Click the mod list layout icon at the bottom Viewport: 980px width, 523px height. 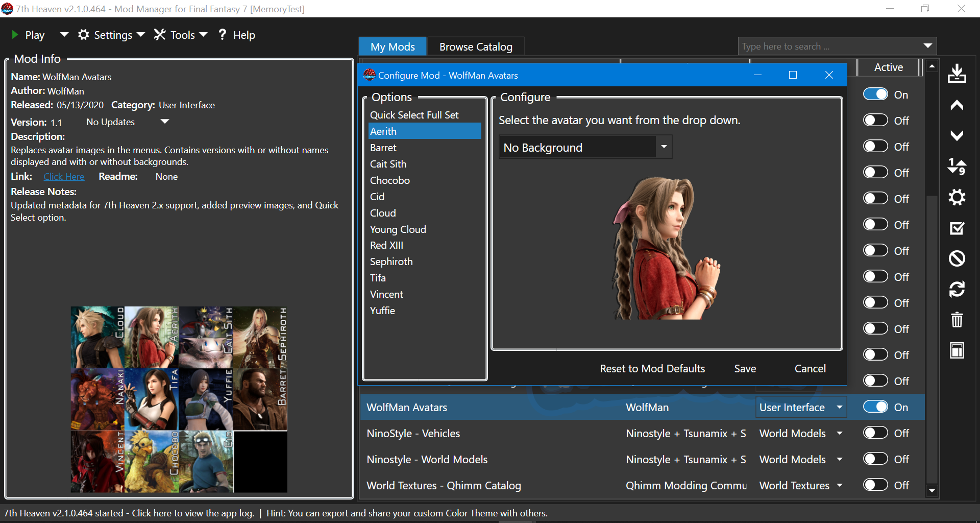tap(957, 350)
